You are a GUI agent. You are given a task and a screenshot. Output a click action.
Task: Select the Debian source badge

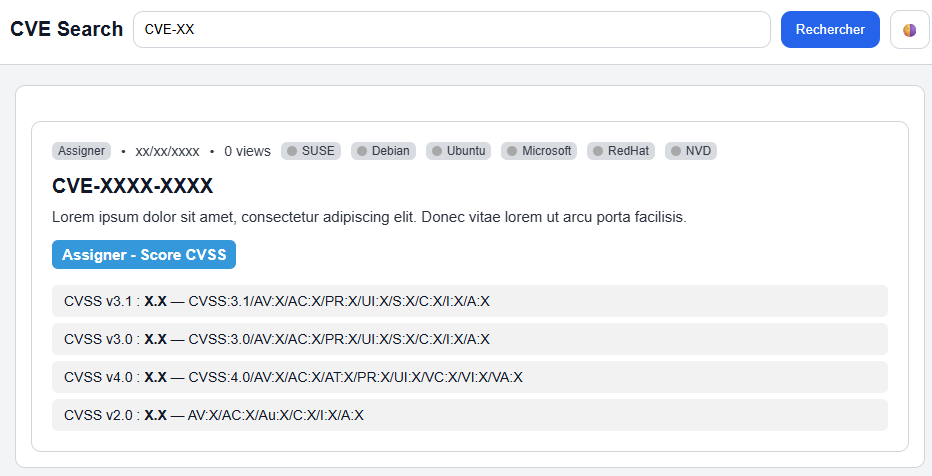383,151
